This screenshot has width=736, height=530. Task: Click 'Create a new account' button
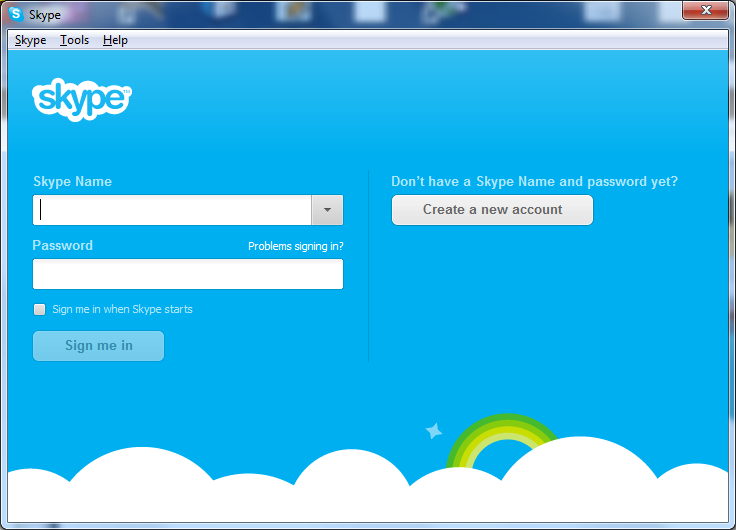tap(492, 210)
